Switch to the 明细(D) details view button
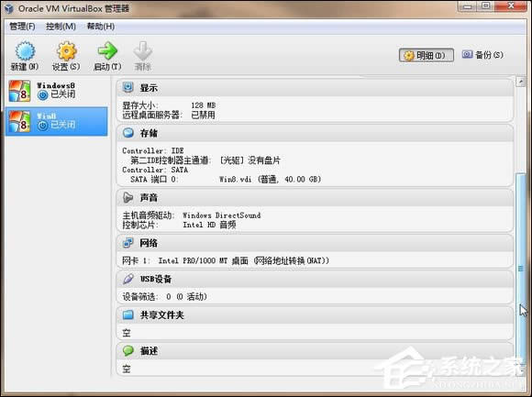This screenshot has width=532, height=397. pos(427,55)
